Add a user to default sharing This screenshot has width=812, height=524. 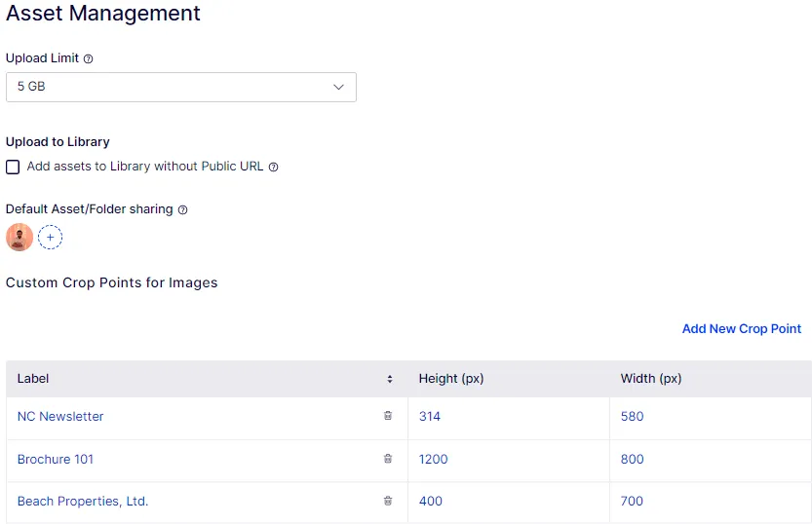51,238
